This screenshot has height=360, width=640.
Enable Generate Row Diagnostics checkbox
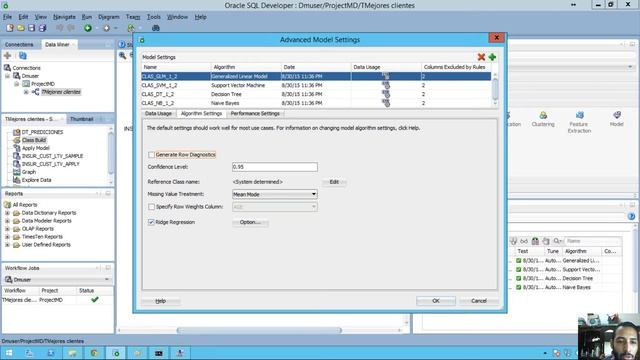[x=151, y=155]
